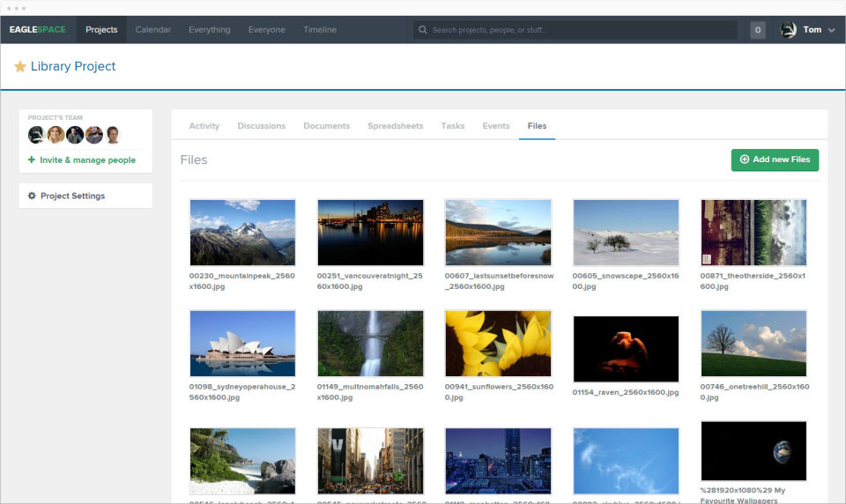The width and height of the screenshot is (846, 504).
Task: Open the onetreehill image thumbnail
Action: (x=753, y=344)
